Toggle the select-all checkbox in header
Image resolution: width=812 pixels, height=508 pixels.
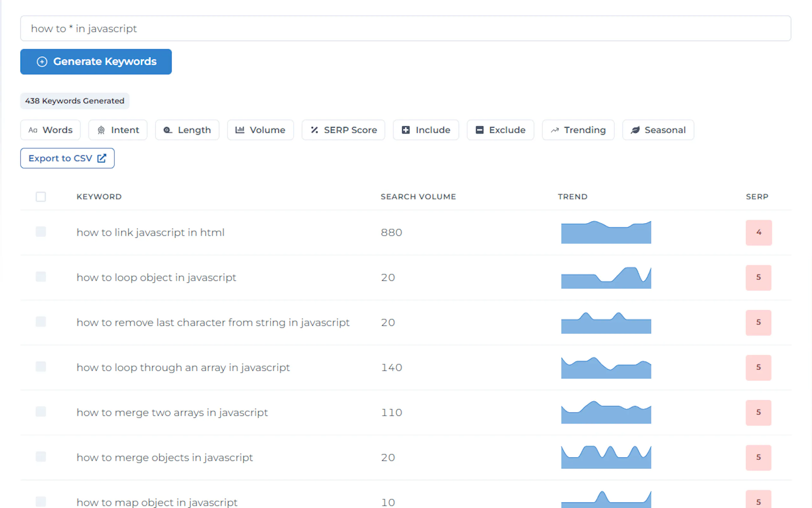(x=41, y=196)
